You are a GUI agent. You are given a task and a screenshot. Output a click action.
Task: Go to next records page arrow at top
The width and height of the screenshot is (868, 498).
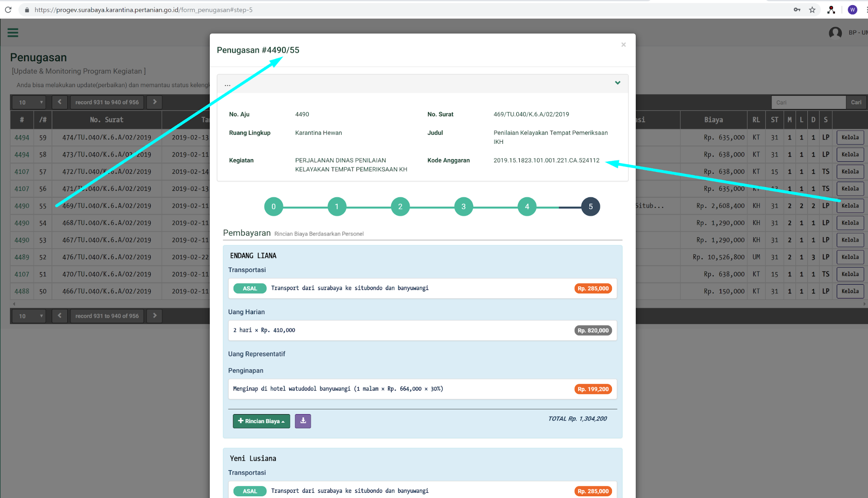tap(155, 102)
